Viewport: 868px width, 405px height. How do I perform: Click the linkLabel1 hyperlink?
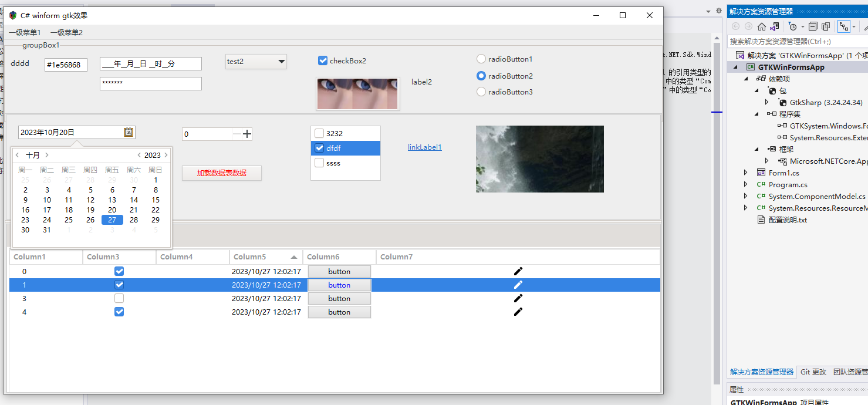[424, 147]
